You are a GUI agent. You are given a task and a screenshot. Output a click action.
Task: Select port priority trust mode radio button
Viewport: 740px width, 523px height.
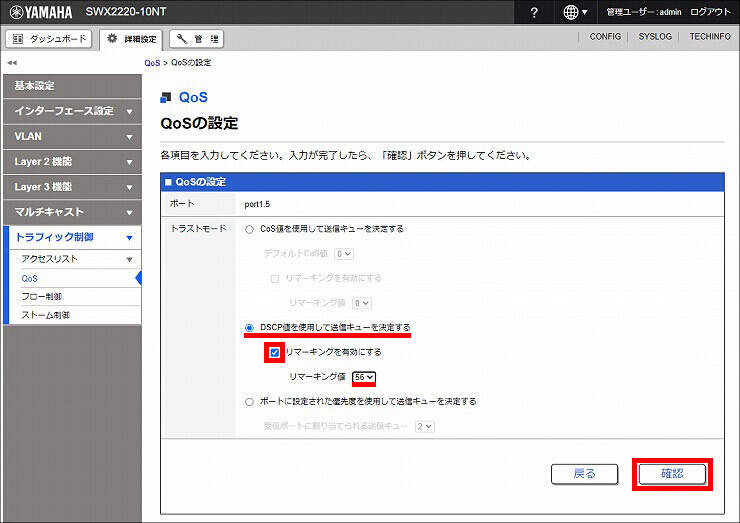[249, 402]
